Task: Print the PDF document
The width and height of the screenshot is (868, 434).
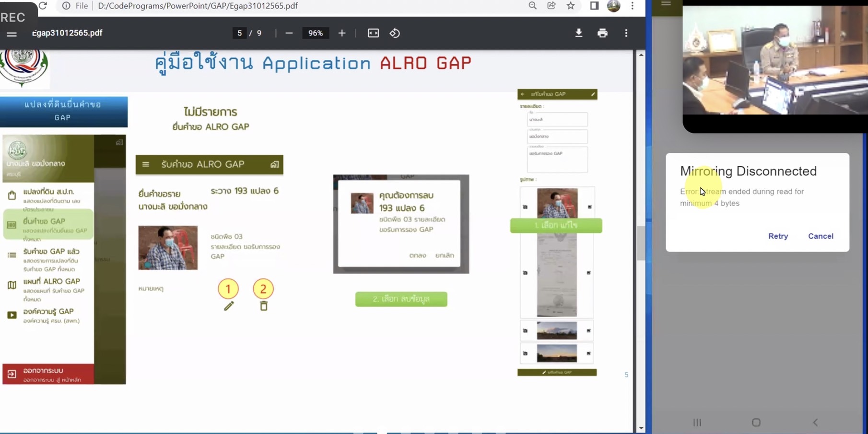Action: point(602,33)
